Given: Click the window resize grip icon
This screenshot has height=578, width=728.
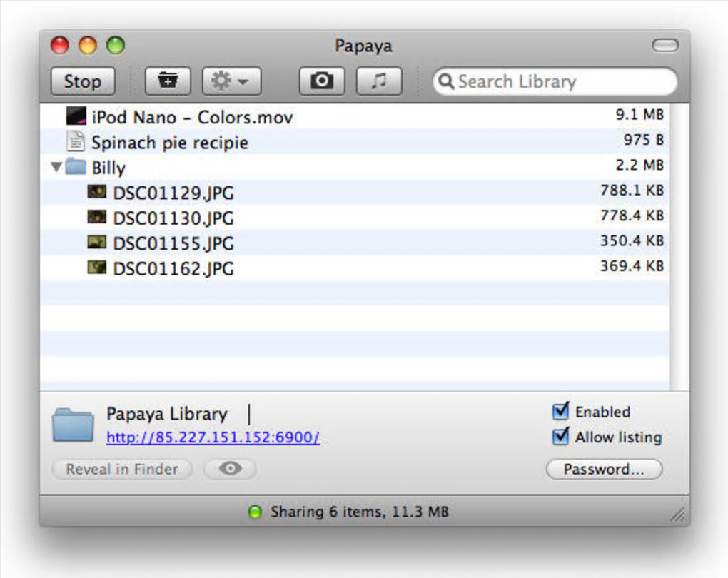Looking at the screenshot, I should pyautogui.click(x=678, y=515).
